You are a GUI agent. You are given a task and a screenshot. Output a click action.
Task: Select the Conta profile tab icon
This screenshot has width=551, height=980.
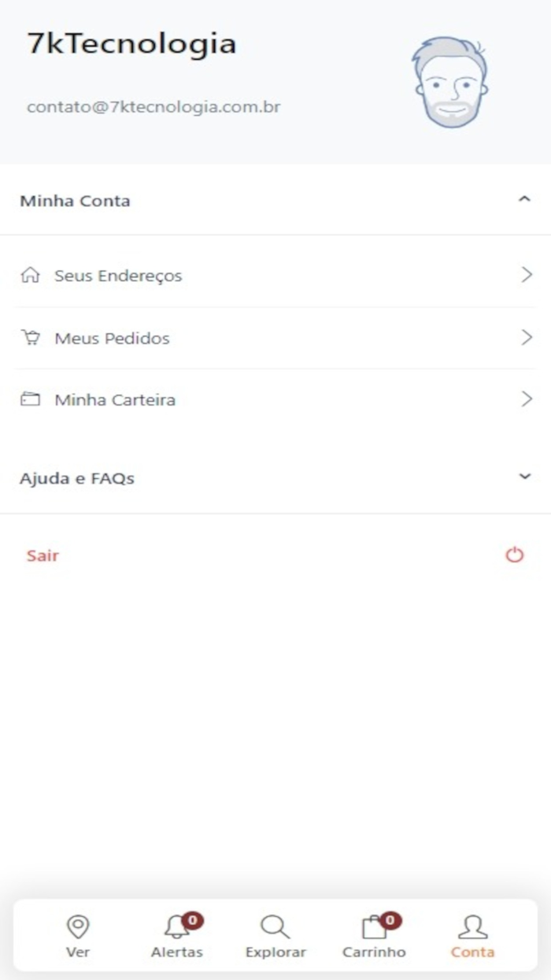[x=472, y=927]
